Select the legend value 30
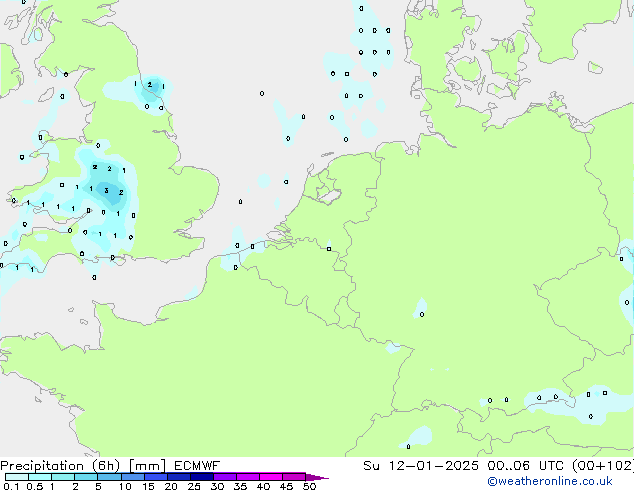Screen dimensions: 634x490 pyautogui.click(x=217, y=487)
